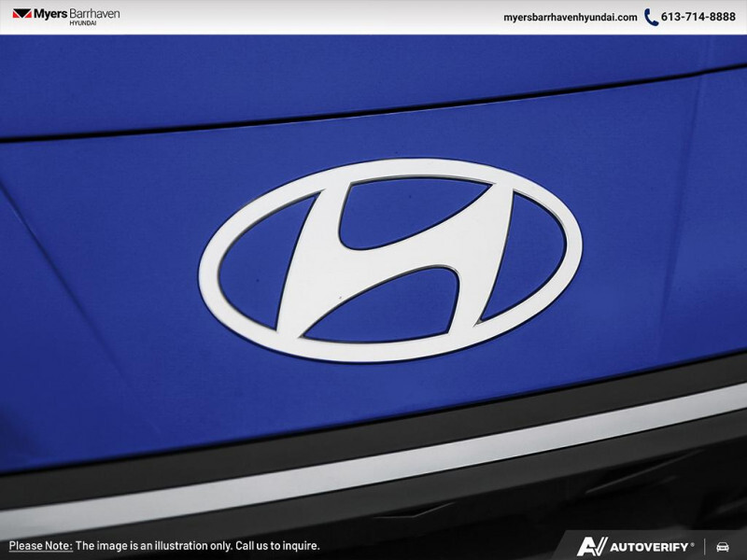Click the vertical divider beside the car icon
The width and height of the screenshot is (747, 560).
point(707,546)
